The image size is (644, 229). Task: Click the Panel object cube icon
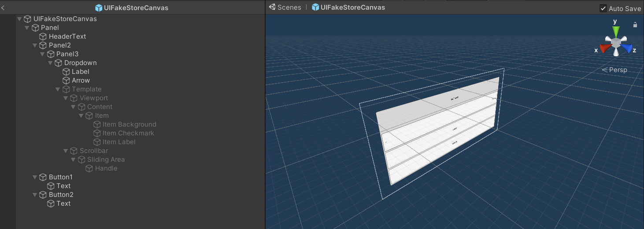35,28
